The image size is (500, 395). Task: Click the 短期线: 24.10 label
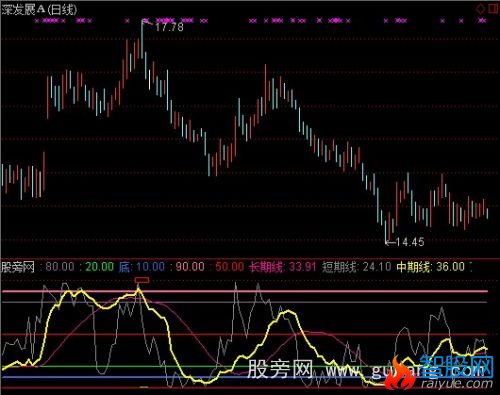pyautogui.click(x=357, y=267)
